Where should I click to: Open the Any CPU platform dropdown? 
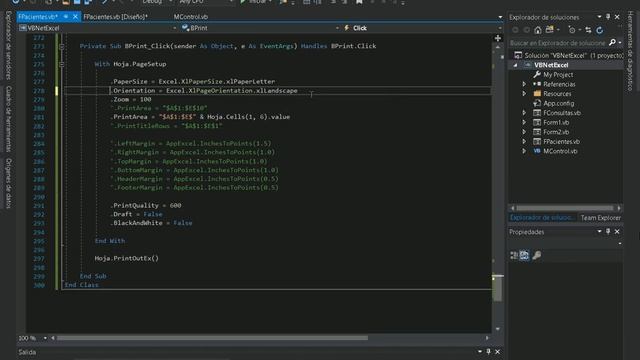tap(231, 2)
